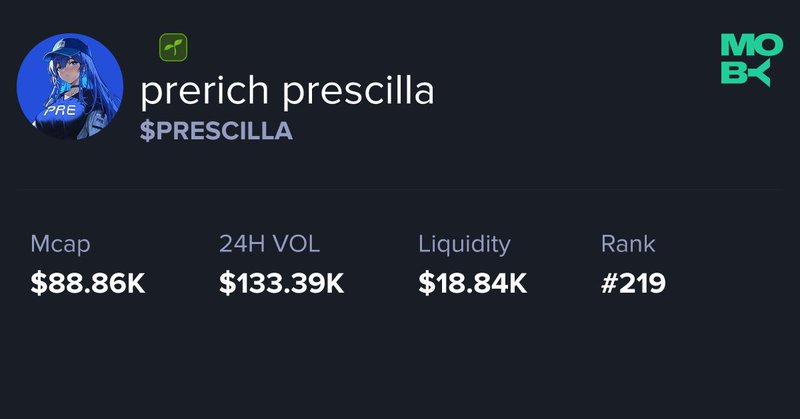
Task: Click the 'BY' letters of Moby logo
Action: tap(745, 73)
